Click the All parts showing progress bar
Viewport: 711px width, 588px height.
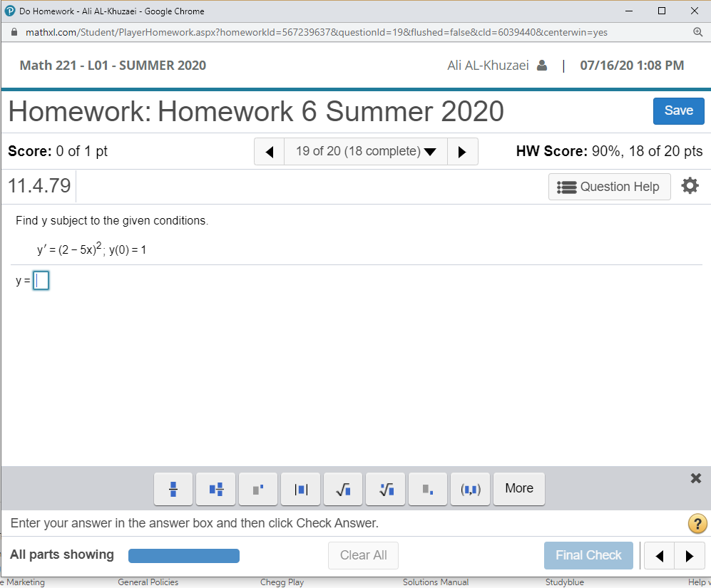183,555
